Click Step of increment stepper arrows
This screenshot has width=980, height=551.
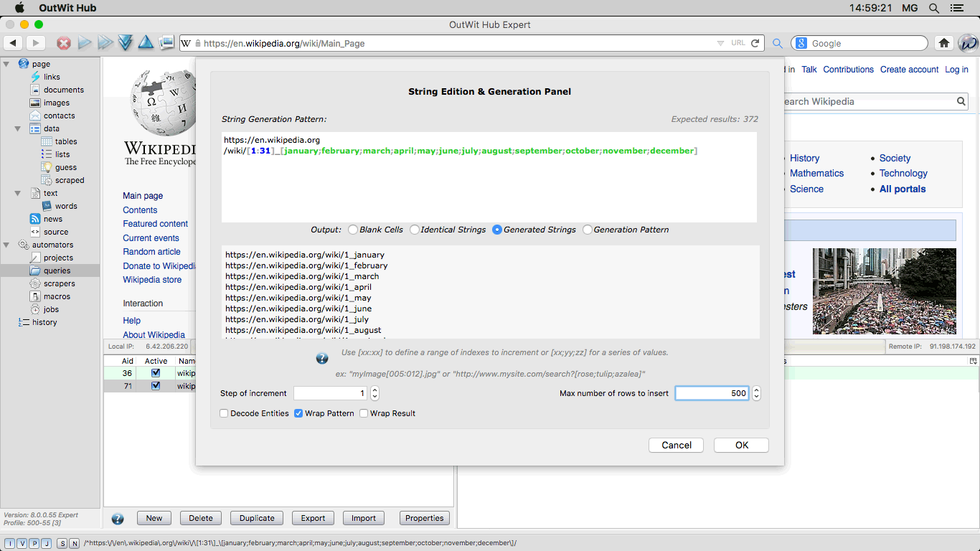(374, 393)
